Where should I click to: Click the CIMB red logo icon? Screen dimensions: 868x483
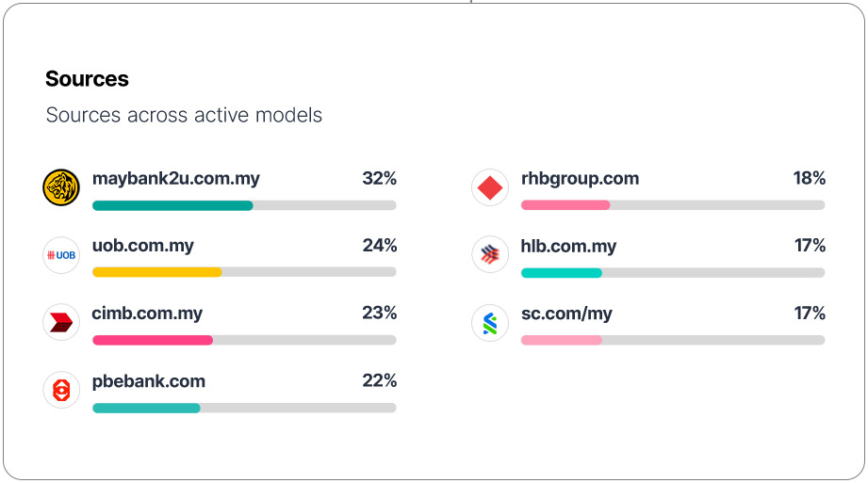(x=61, y=322)
